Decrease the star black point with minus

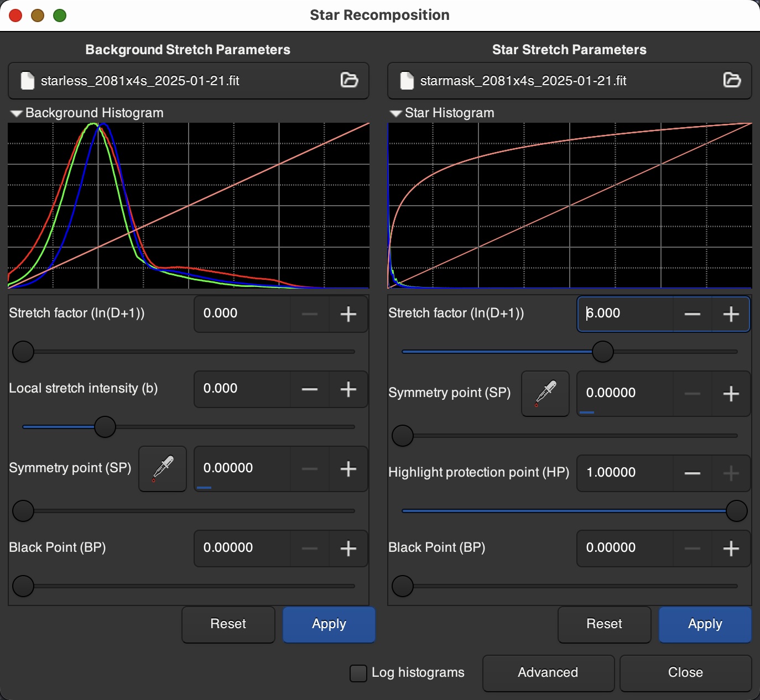(693, 548)
